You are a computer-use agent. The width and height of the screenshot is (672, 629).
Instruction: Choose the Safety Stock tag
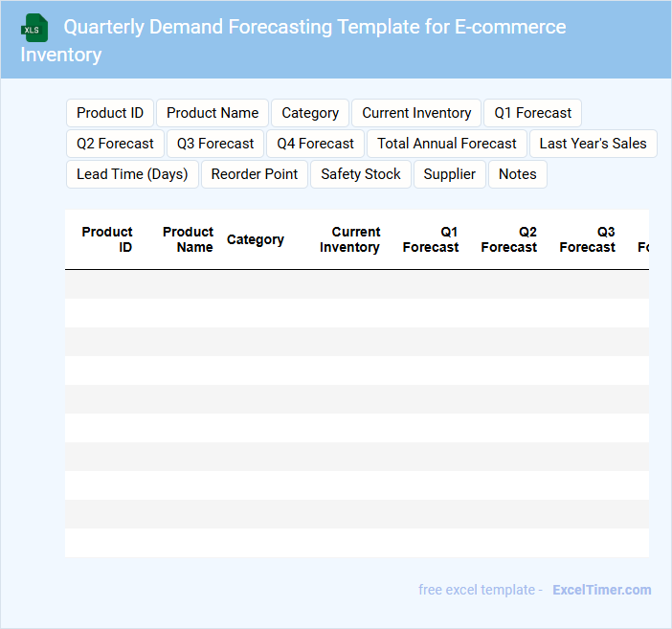[361, 174]
